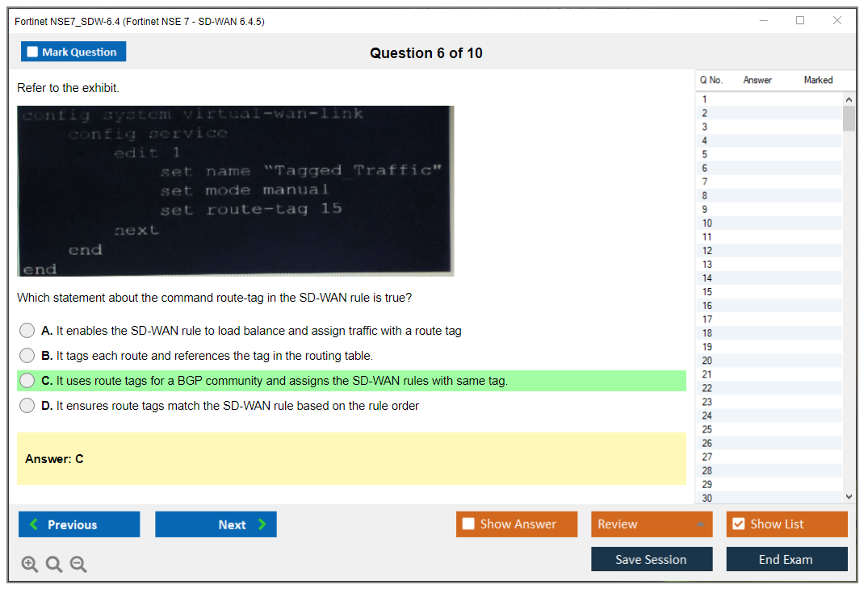
Task: Enable the Show Answer checkbox
Action: 469,524
